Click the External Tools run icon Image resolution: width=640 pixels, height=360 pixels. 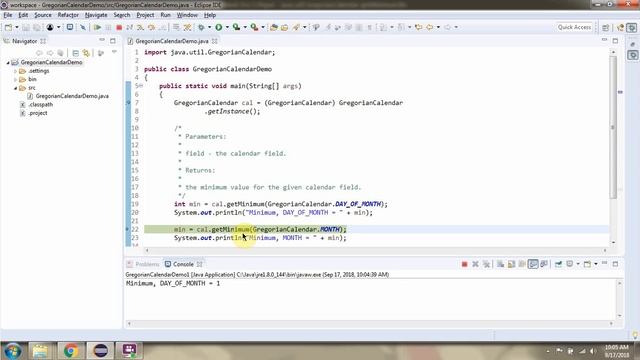(x=254, y=27)
